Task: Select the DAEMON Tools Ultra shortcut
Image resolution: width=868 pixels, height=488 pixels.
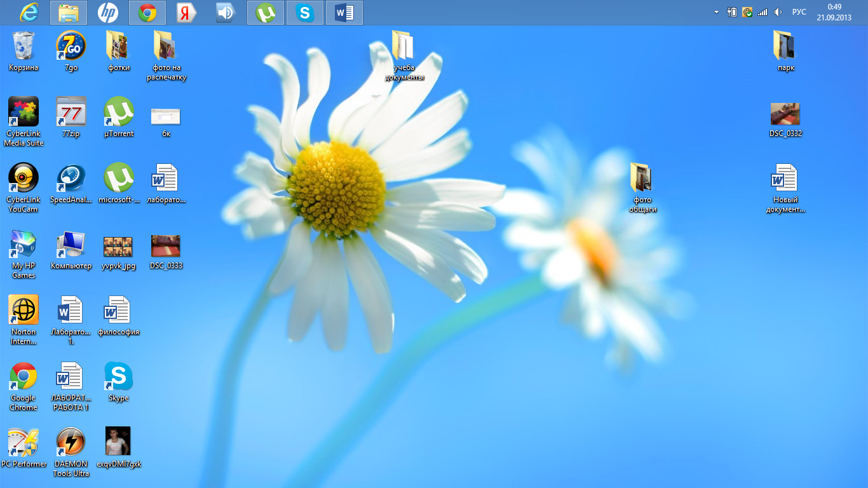Action: tap(71, 452)
